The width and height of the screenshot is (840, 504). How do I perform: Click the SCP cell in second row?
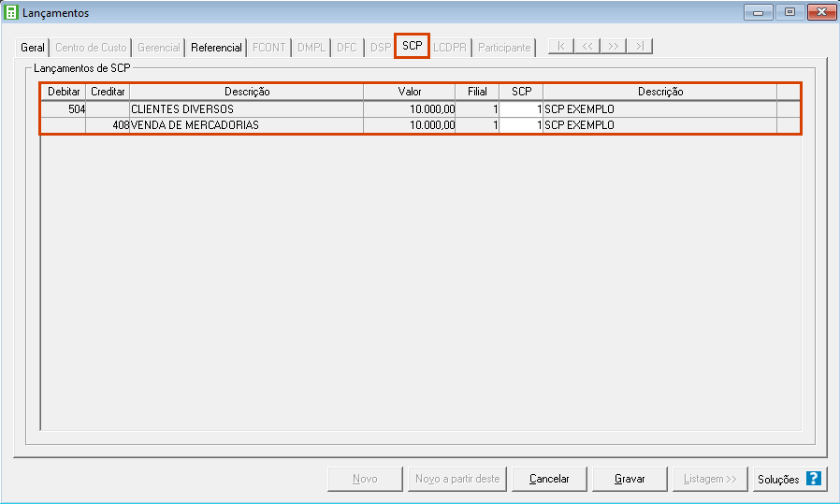click(x=520, y=125)
